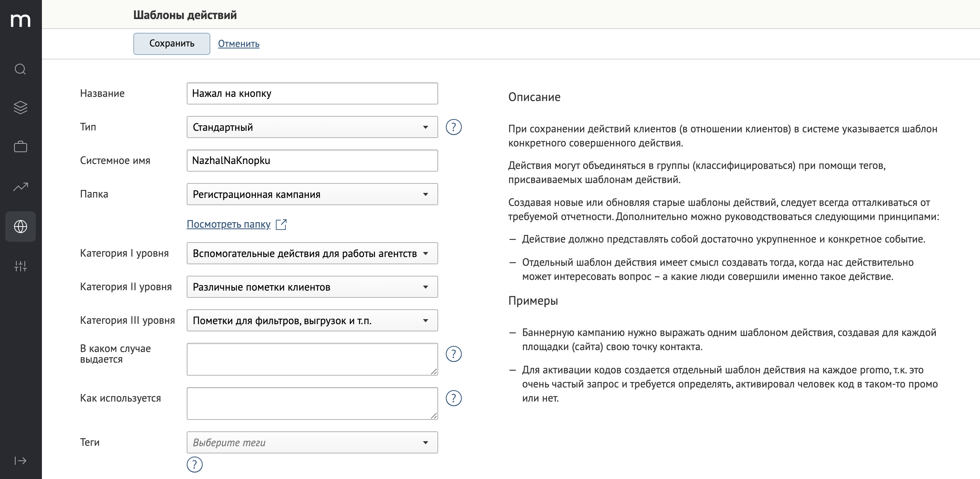Viewport: 980px width, 479px height.
Task: Open the trending chart sidebar icon
Action: pyautogui.click(x=21, y=186)
